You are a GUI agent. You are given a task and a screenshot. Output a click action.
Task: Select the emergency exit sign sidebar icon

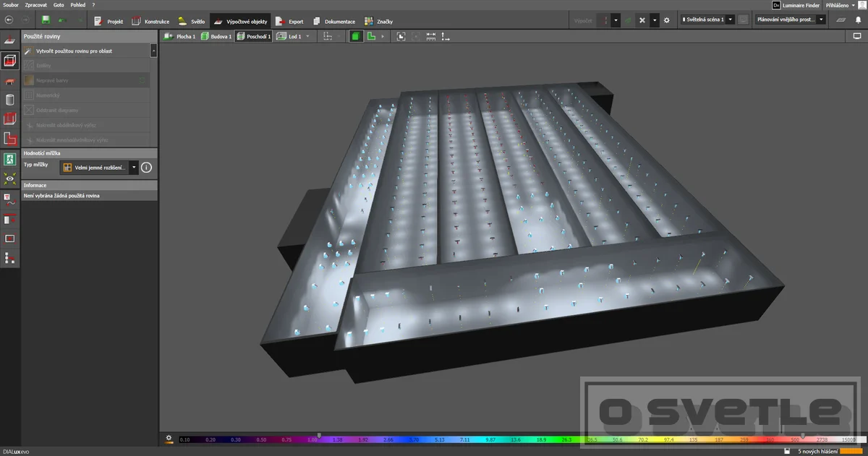[x=10, y=158]
